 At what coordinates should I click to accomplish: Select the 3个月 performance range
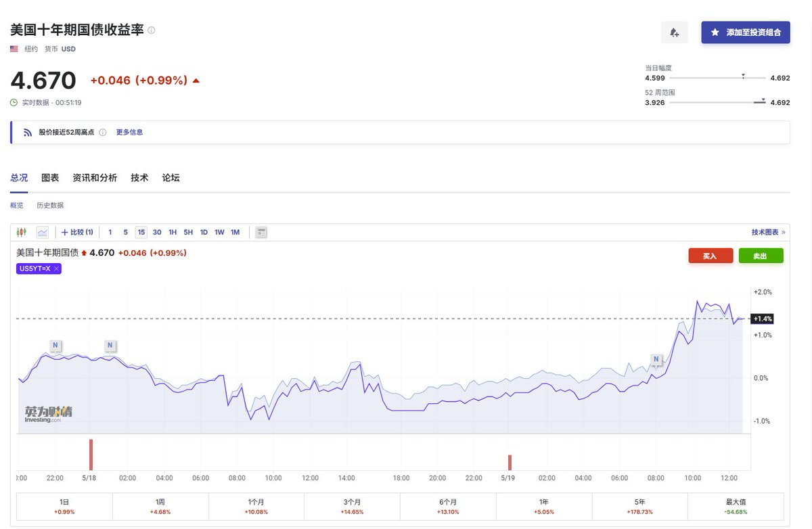[x=352, y=506]
